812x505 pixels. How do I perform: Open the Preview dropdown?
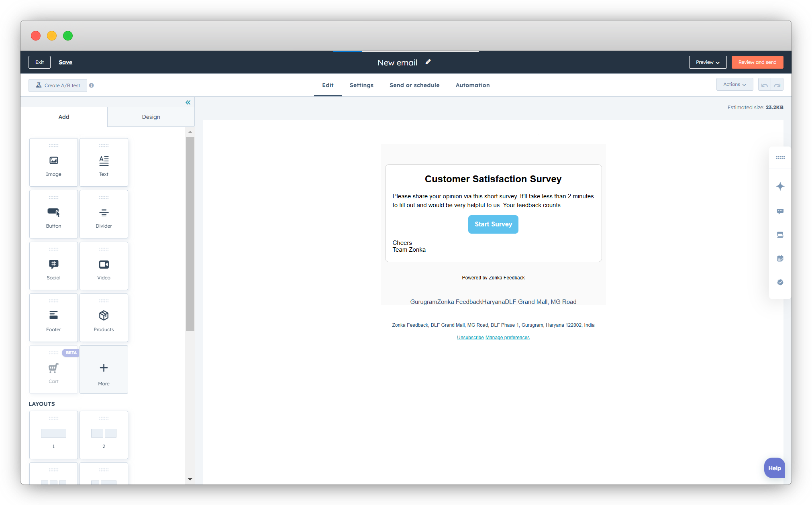point(708,62)
